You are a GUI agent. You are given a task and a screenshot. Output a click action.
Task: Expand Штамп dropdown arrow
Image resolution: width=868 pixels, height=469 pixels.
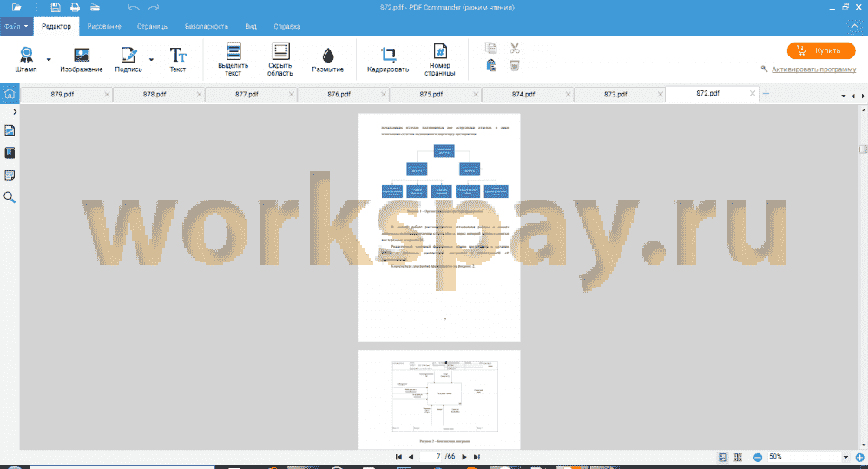coord(49,59)
